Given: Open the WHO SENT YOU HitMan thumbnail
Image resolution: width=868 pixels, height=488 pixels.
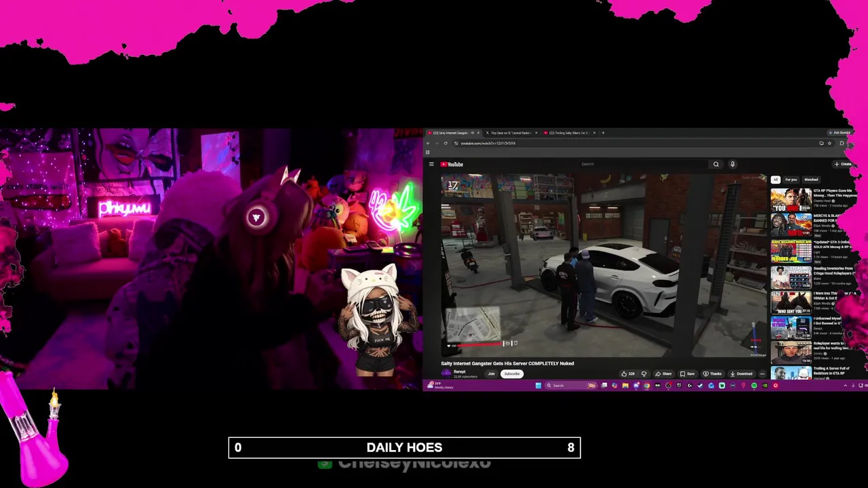Looking at the screenshot, I should pyautogui.click(x=791, y=302).
